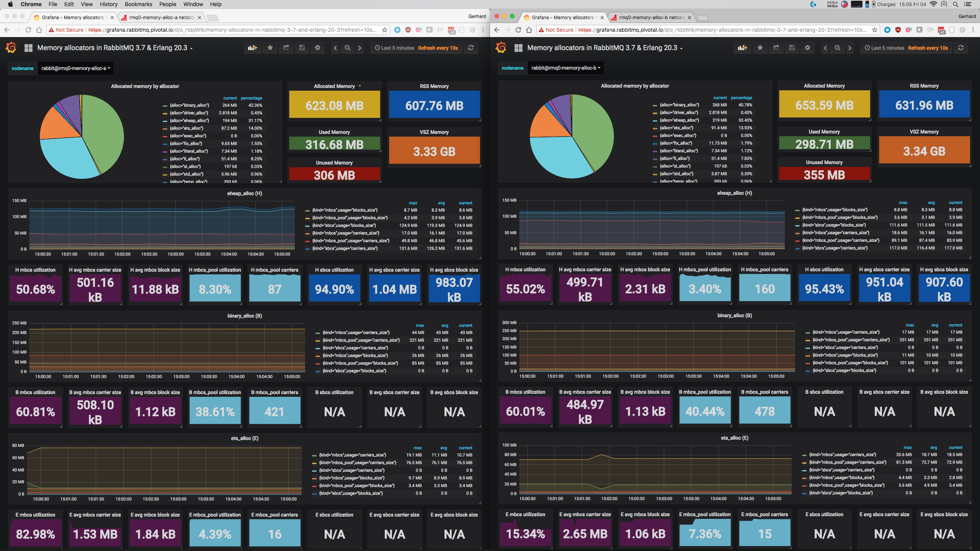Open time picker Last 5 minutes right window
This screenshot has width=980, height=551.
[x=906, y=48]
